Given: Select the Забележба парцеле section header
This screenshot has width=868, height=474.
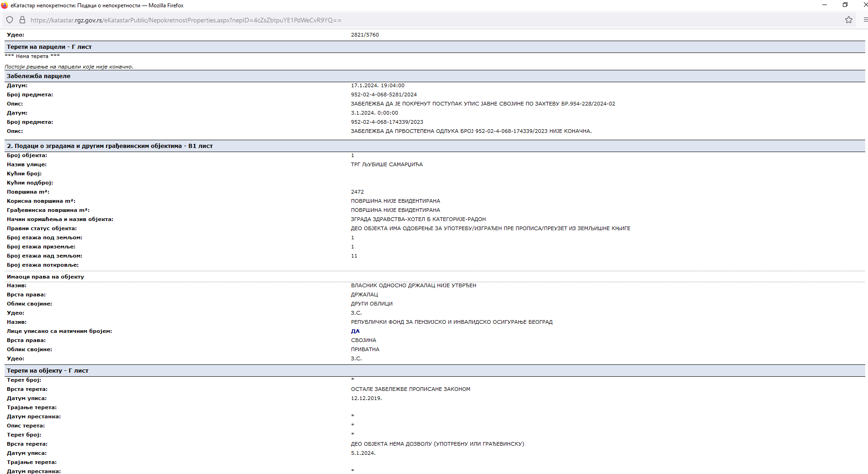Looking at the screenshot, I should (x=39, y=76).
